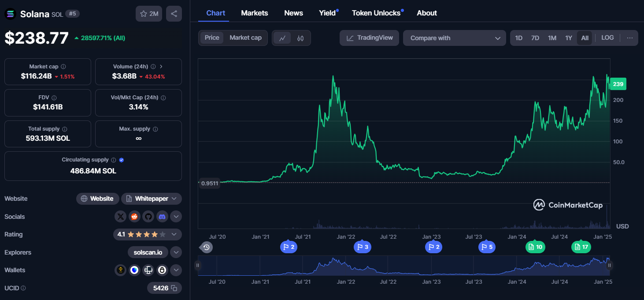The image size is (644, 300).
Task: Set chart range to 7D
Action: [x=535, y=38]
